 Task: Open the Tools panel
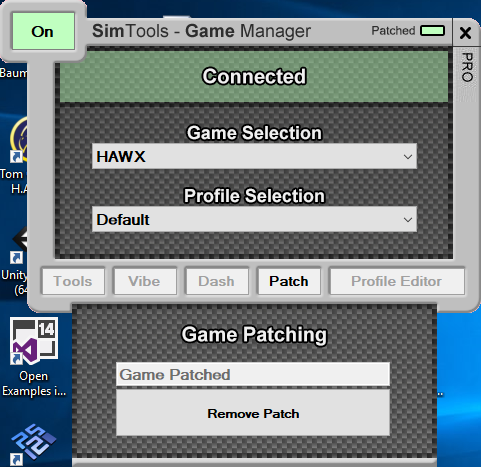73,281
